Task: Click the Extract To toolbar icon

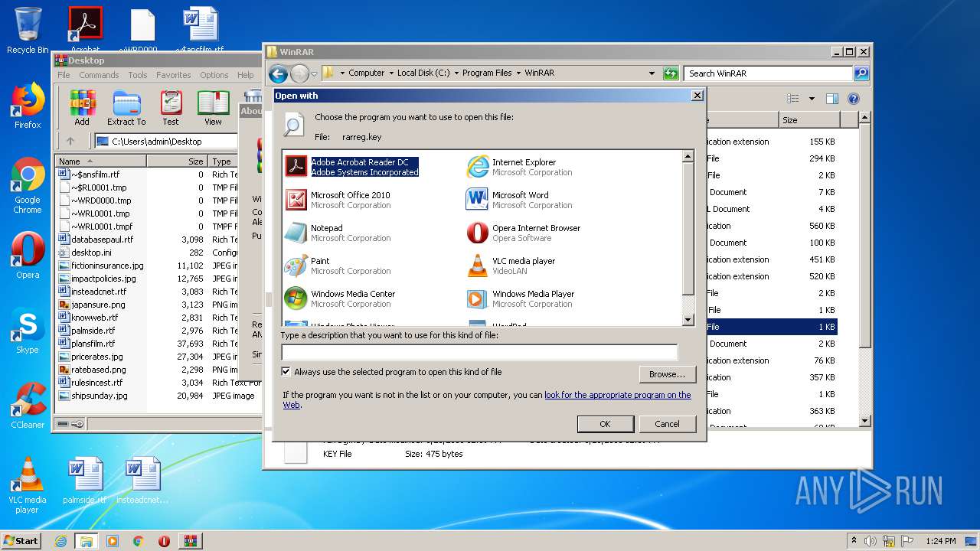Action: click(126, 107)
